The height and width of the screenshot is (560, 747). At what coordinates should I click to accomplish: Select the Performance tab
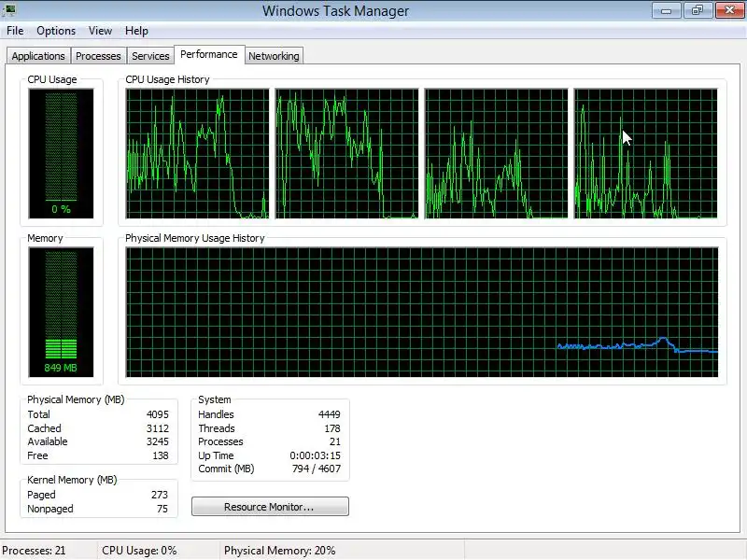click(209, 54)
